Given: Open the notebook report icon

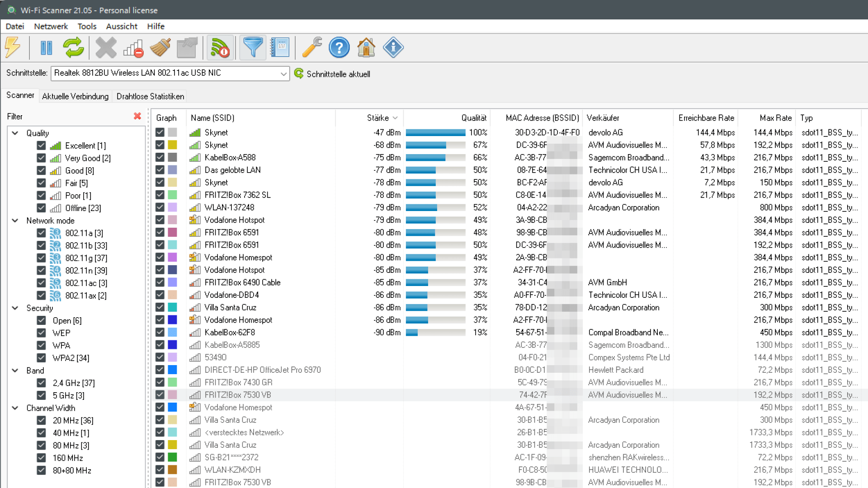Looking at the screenshot, I should tap(280, 47).
